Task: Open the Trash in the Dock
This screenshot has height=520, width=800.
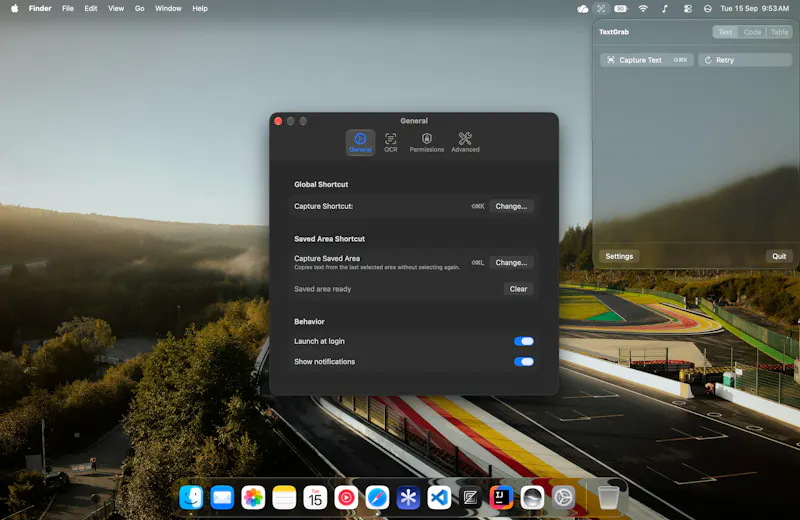Action: click(608, 498)
